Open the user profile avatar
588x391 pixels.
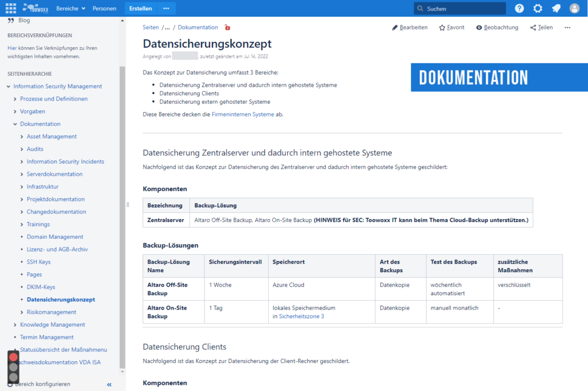click(x=574, y=9)
